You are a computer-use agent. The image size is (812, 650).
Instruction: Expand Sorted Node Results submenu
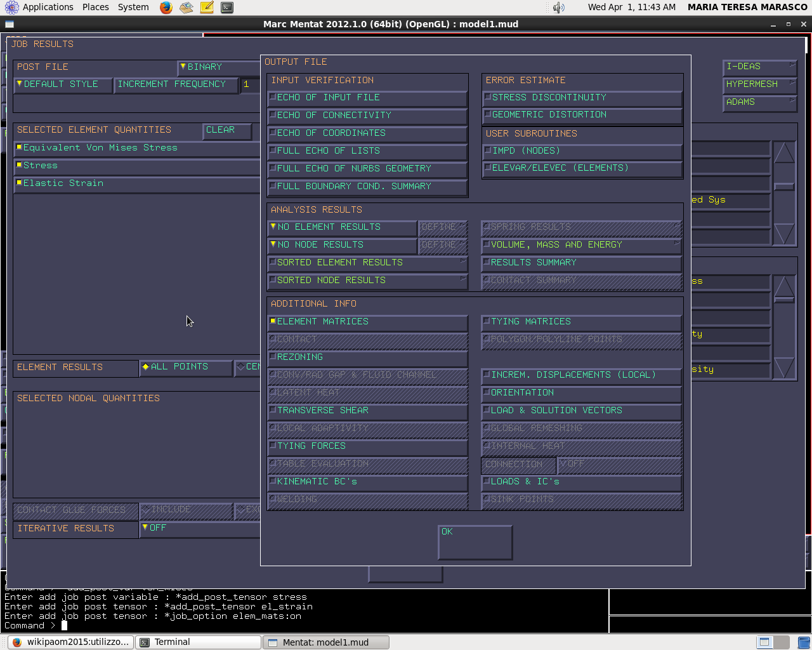pyautogui.click(x=368, y=281)
